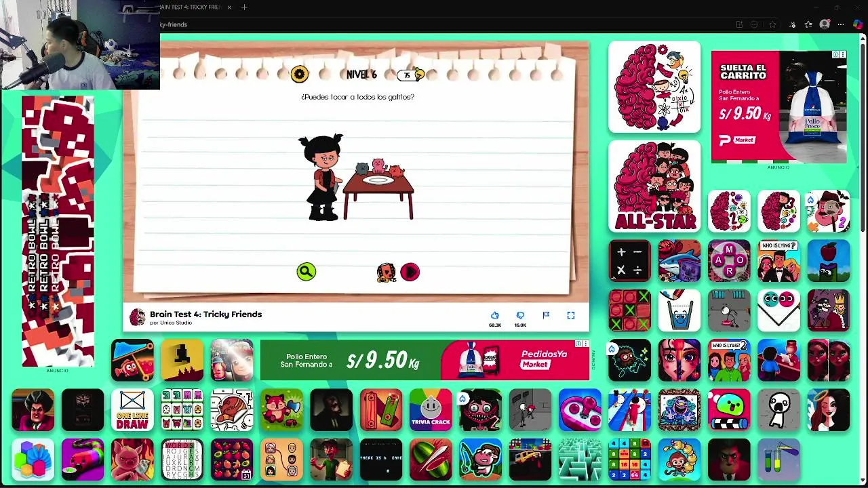868x488 pixels.
Task: Close the Brain Test browser tab
Action: click(229, 7)
